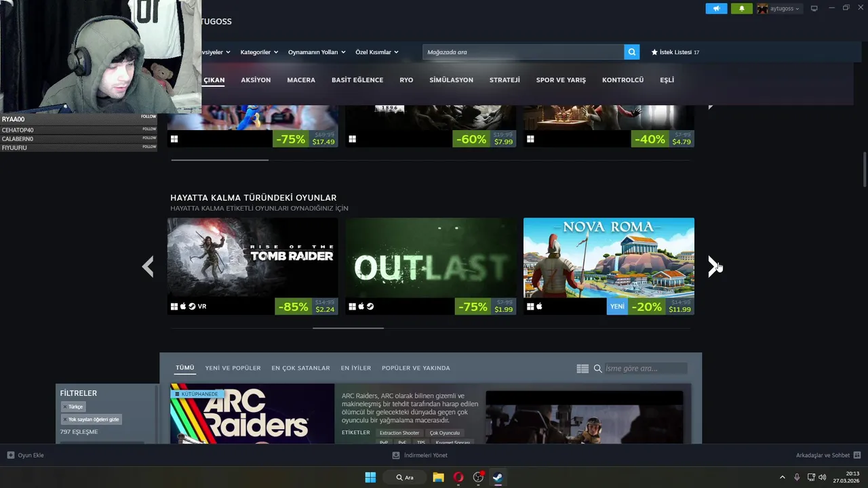Open the aytugoss account dropdown

coord(779,9)
